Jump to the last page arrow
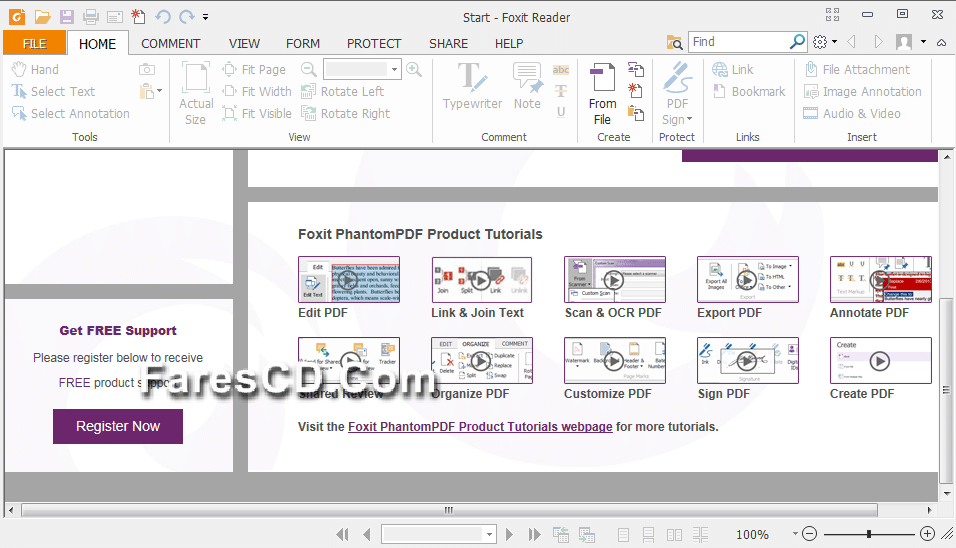 coord(535,535)
